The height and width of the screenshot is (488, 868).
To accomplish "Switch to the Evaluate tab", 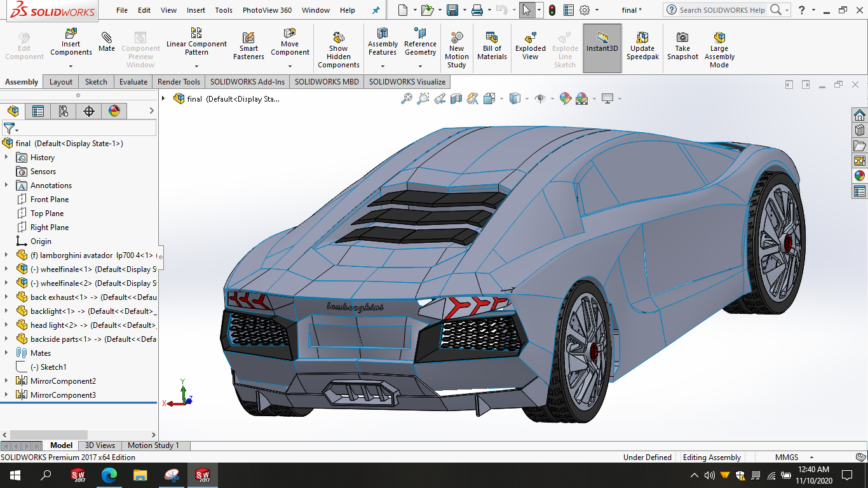I will pyautogui.click(x=133, y=81).
